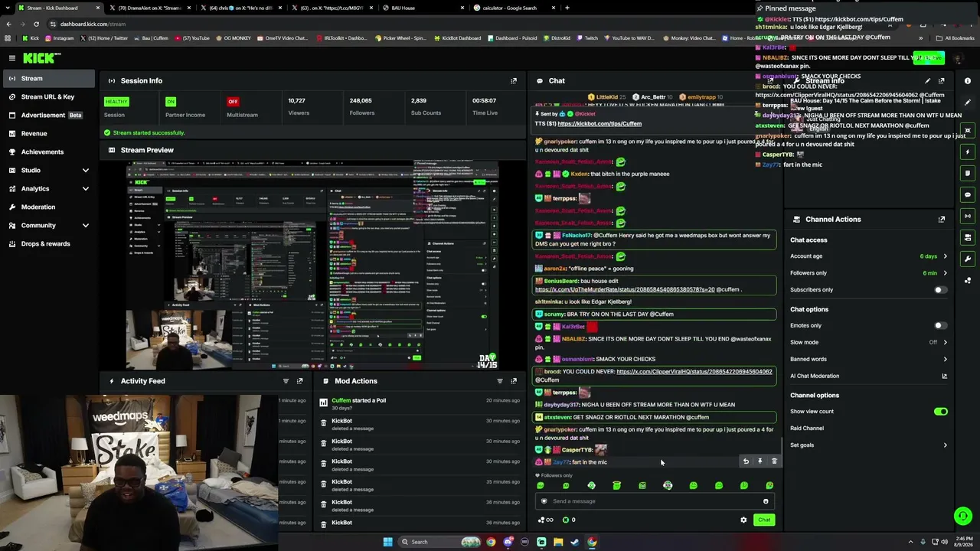Pop out the Activity Feed panel
The width and height of the screenshot is (980, 551).
coord(299,380)
